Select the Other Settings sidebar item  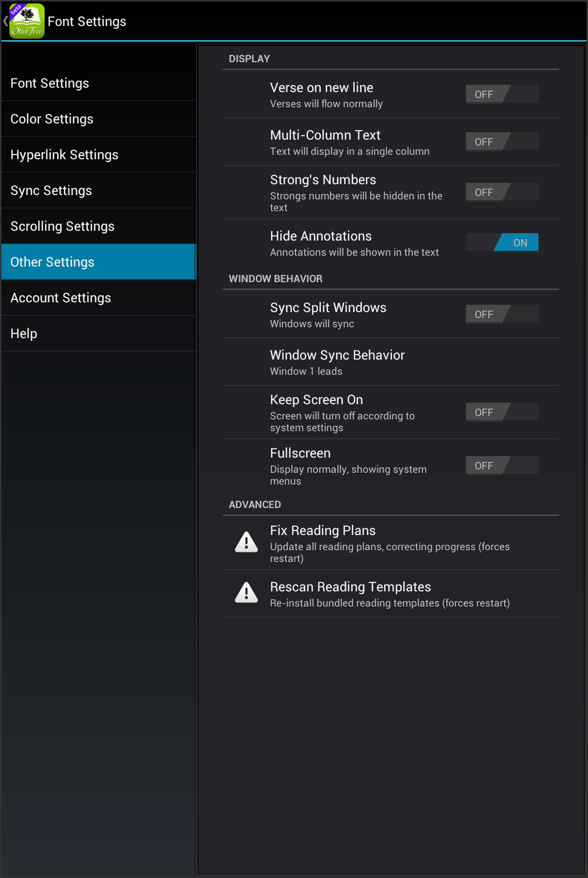[x=98, y=262]
